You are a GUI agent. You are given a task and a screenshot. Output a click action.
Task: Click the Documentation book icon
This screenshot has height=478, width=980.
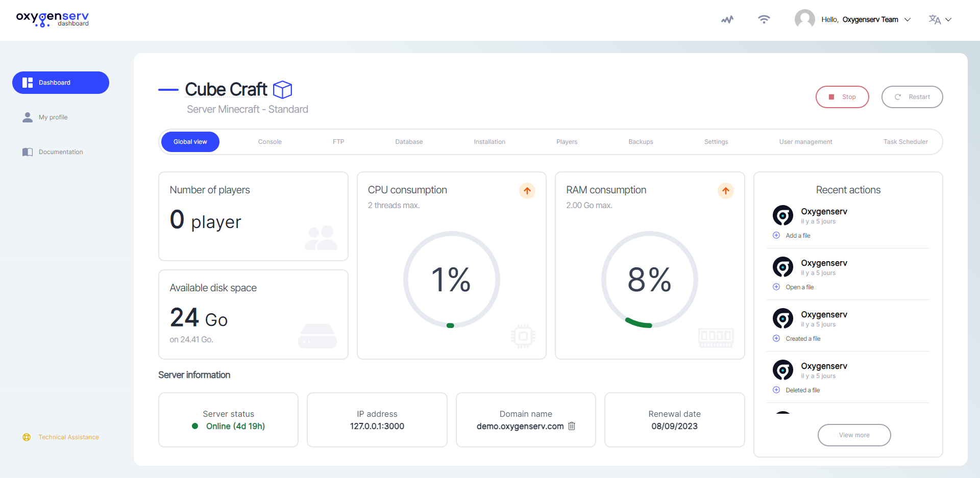(28, 152)
